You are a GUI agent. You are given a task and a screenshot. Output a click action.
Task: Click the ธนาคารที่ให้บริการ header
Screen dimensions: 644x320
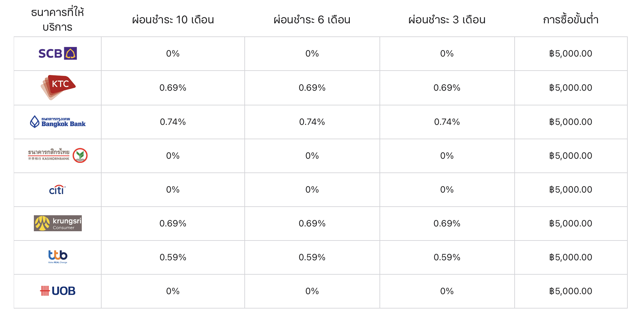tap(57, 19)
